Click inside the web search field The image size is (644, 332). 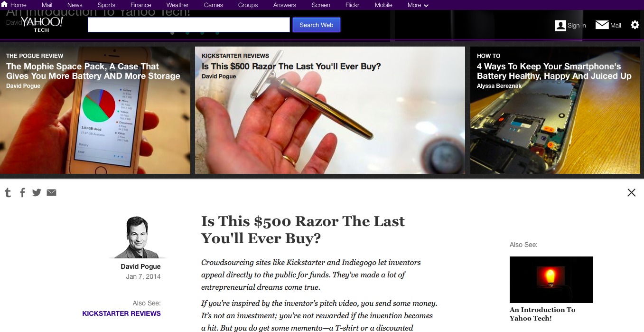click(189, 25)
